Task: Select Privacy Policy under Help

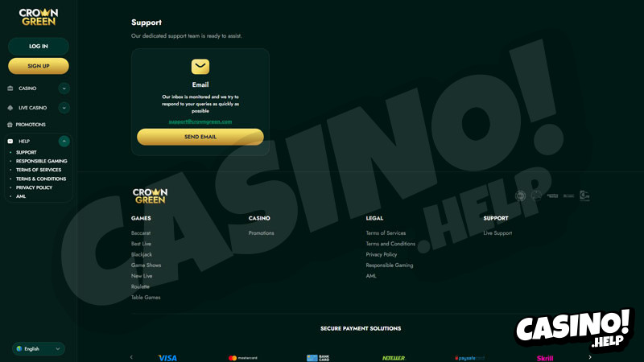Action: click(34, 187)
